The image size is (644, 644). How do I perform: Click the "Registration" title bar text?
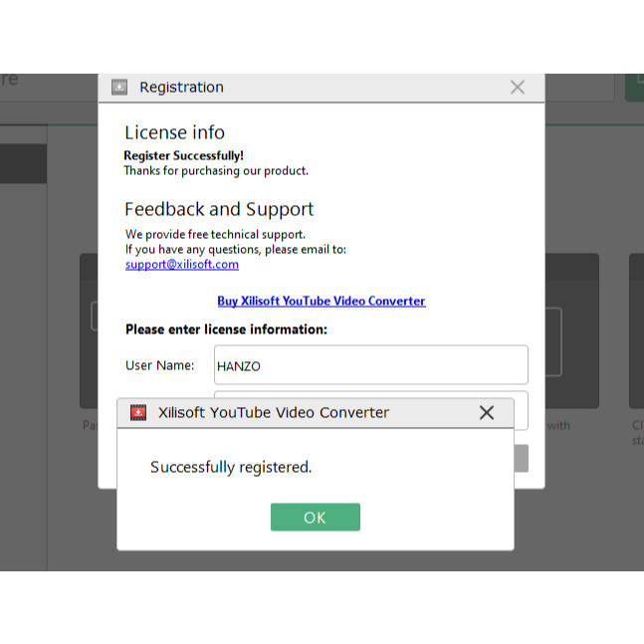tap(181, 88)
